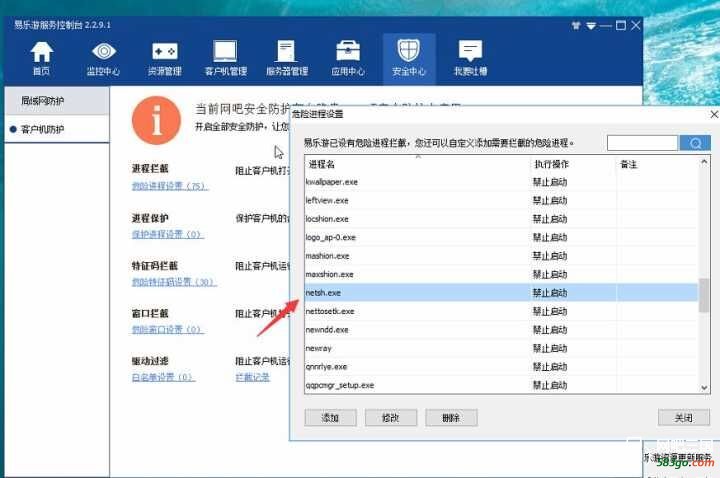Select the newray row
The width and height of the screenshot is (720, 478).
[501, 348]
